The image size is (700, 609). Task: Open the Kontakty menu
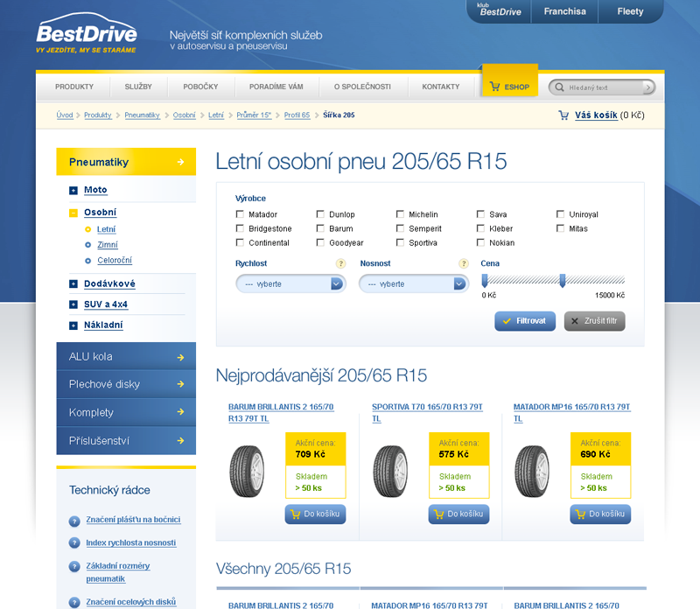coord(441,87)
